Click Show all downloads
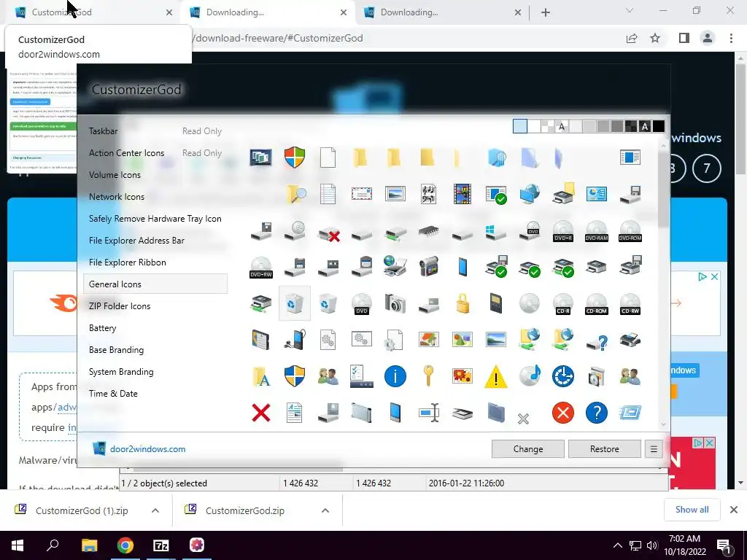The image size is (747, 560). click(692, 510)
